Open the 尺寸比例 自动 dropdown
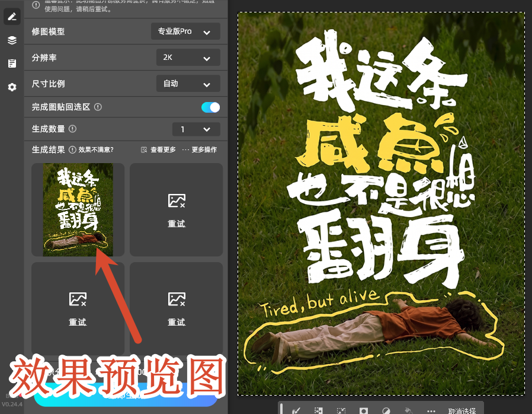The height and width of the screenshot is (414, 532). (x=188, y=84)
